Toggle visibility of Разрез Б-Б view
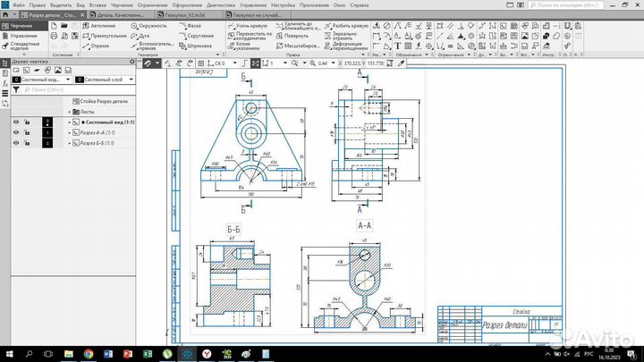644x362 pixels. [15, 142]
